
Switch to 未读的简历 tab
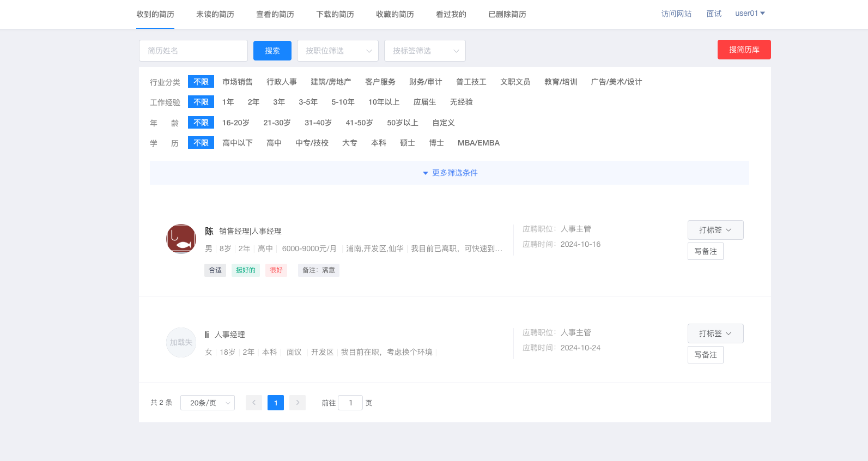[x=215, y=14]
